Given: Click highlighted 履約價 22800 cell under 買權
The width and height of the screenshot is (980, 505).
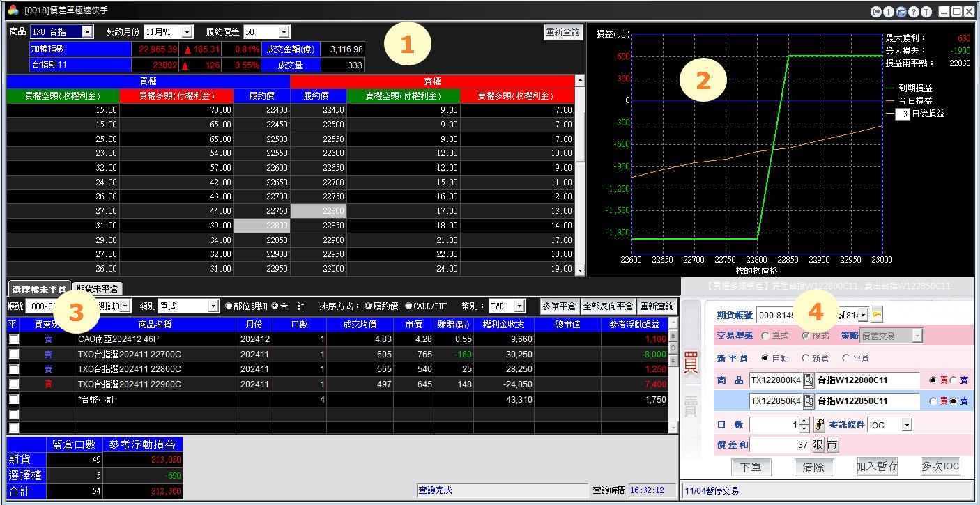Looking at the screenshot, I should pyautogui.click(x=261, y=226).
